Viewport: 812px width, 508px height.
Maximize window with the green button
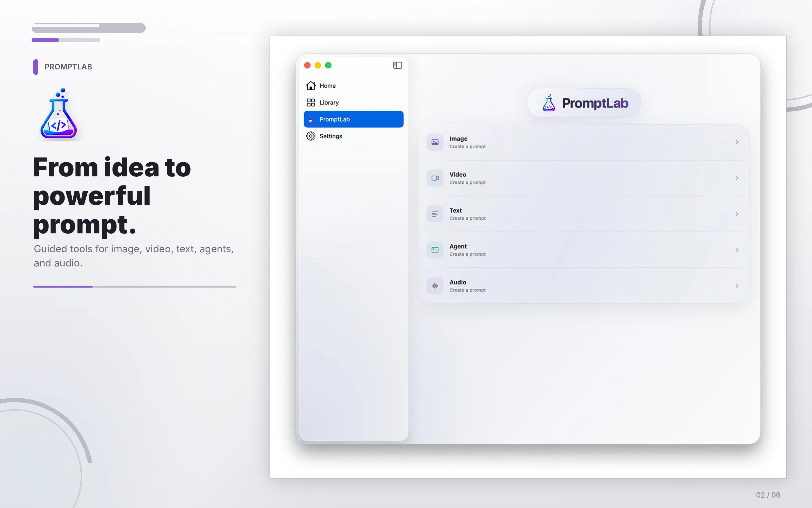tap(328, 65)
